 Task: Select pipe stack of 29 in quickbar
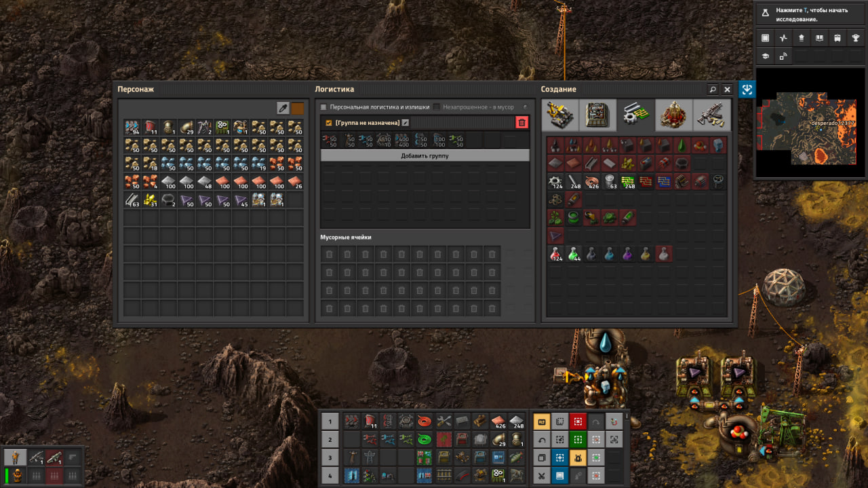point(498,439)
